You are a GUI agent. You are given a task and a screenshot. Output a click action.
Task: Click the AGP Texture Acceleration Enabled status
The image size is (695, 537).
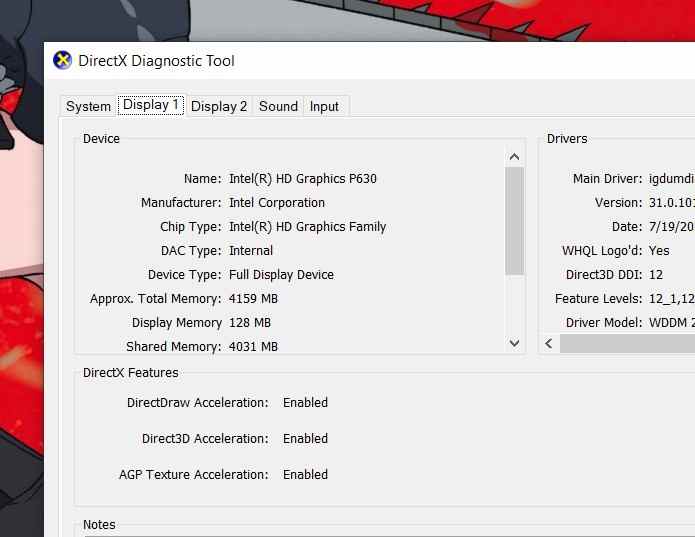[x=305, y=475]
